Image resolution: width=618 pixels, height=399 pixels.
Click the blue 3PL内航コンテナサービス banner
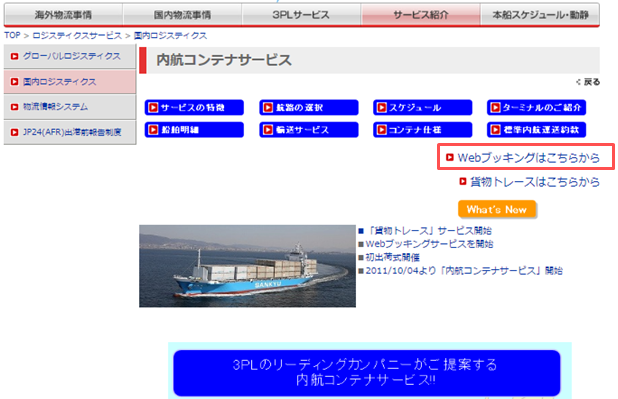click(x=367, y=373)
